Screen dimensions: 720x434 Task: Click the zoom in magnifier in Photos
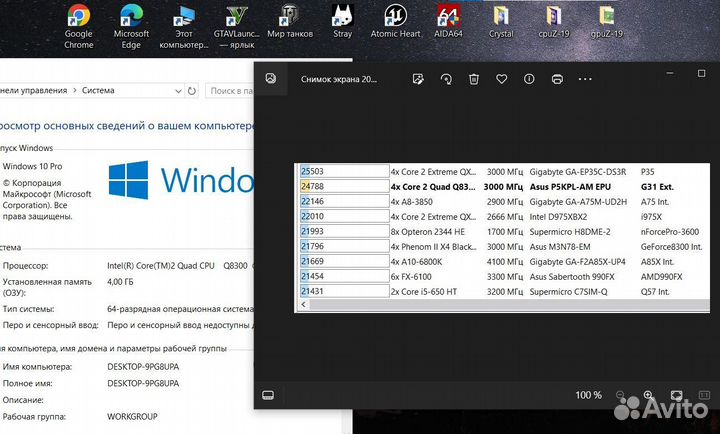(x=648, y=395)
